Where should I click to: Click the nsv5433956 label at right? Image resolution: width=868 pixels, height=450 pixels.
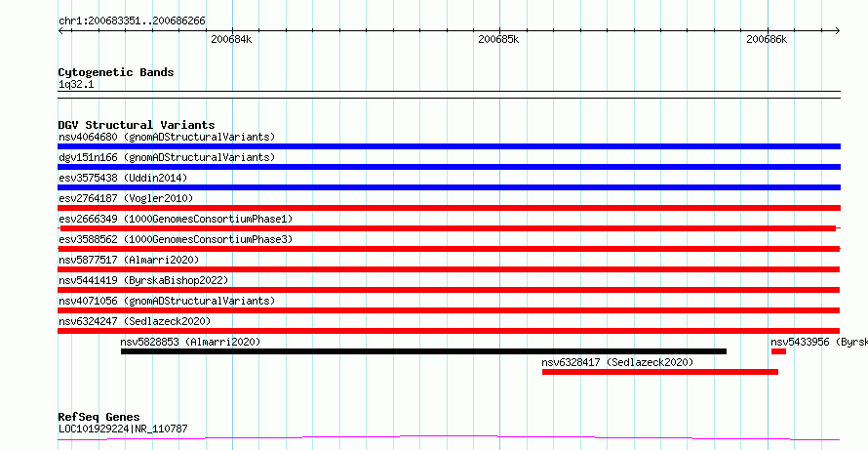click(819, 342)
